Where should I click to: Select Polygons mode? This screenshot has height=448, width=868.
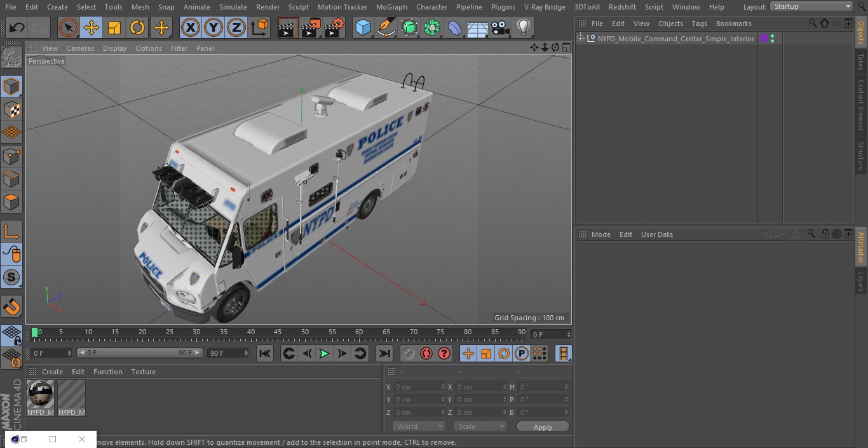point(12,202)
